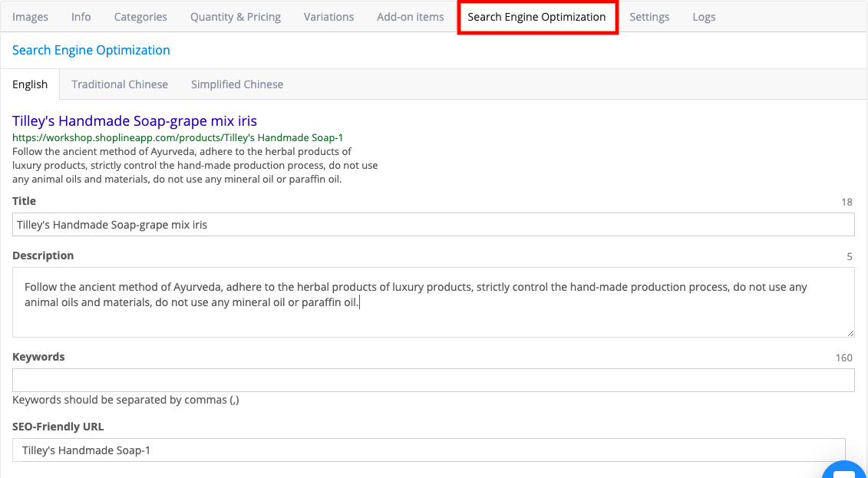Select Search Engine Optimization tab
Viewport: 868px width, 478px height.
coord(537,17)
